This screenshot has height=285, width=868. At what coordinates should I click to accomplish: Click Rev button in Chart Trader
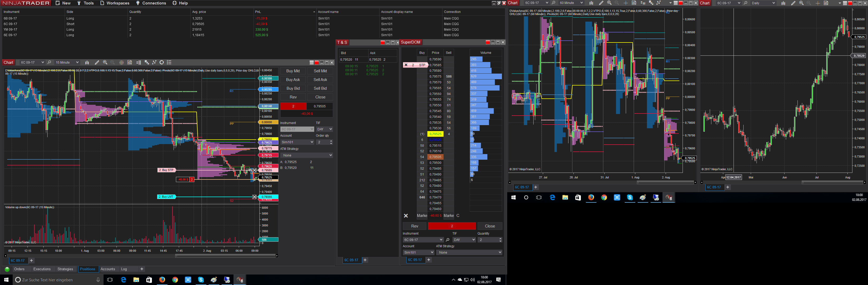[x=293, y=97]
